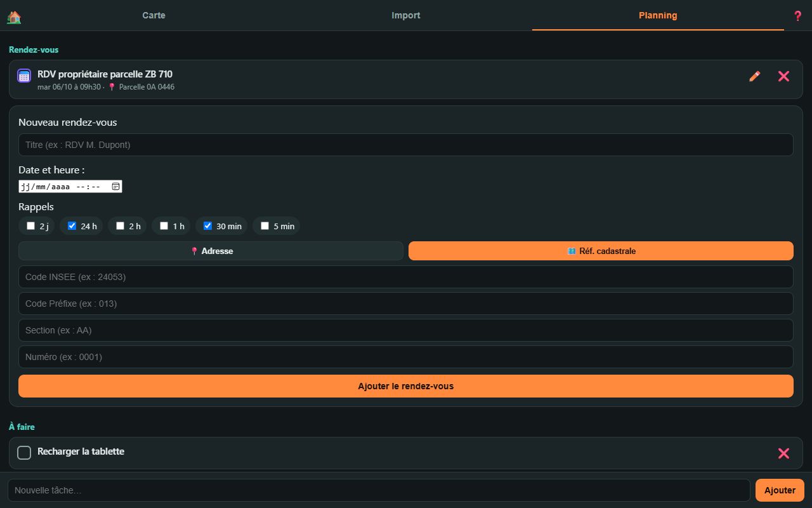Click the calendar icon beside the appointment title
The width and height of the screenshot is (812, 508).
(x=24, y=76)
